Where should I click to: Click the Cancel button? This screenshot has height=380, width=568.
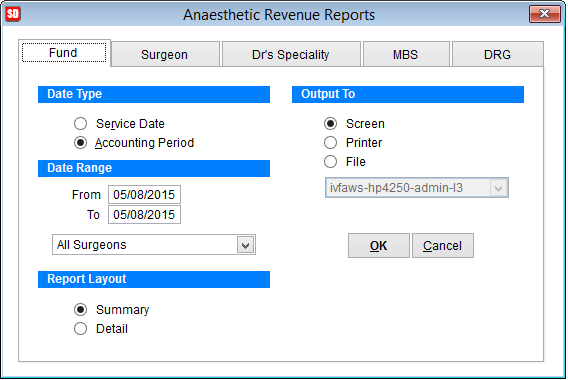click(x=443, y=246)
